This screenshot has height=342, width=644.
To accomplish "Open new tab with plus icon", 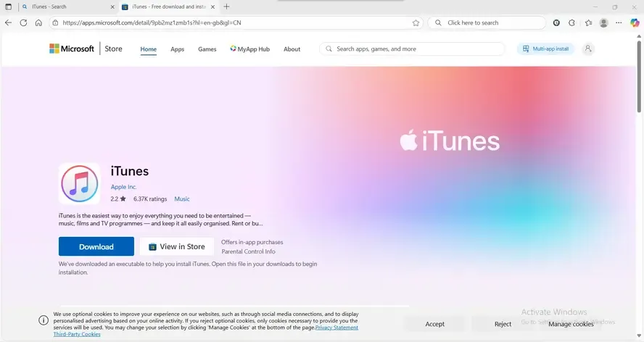I will click(226, 7).
